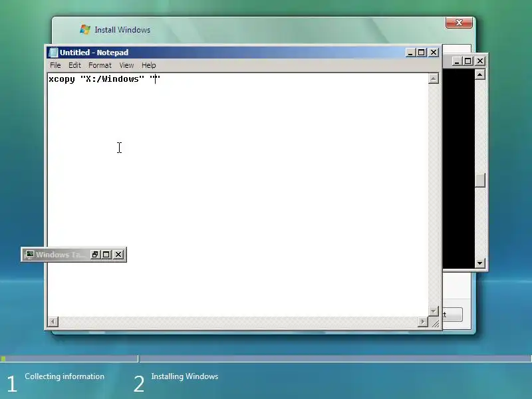Click the text "X:/Windows" in Notepad
This screenshot has width=532, height=399.
coord(112,79)
